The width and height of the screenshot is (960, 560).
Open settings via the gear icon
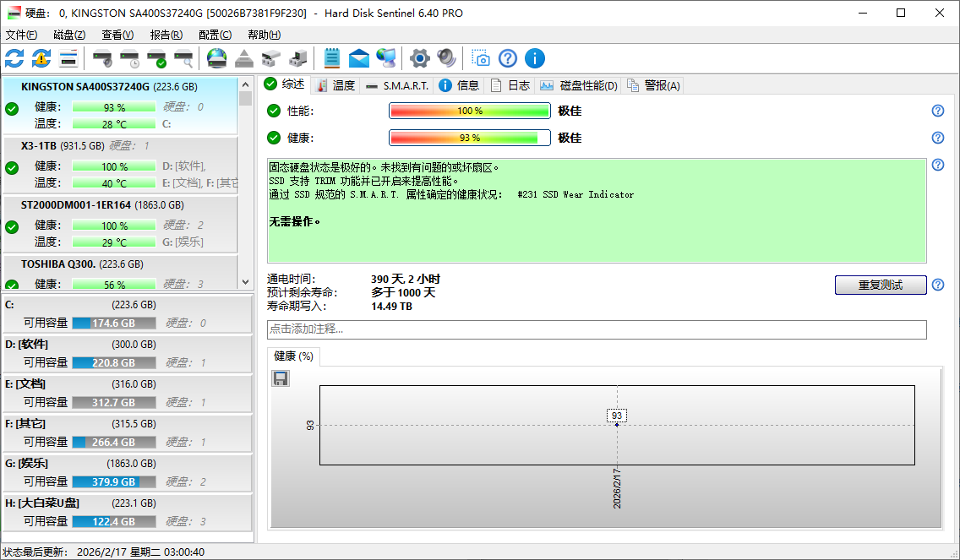coord(419,58)
